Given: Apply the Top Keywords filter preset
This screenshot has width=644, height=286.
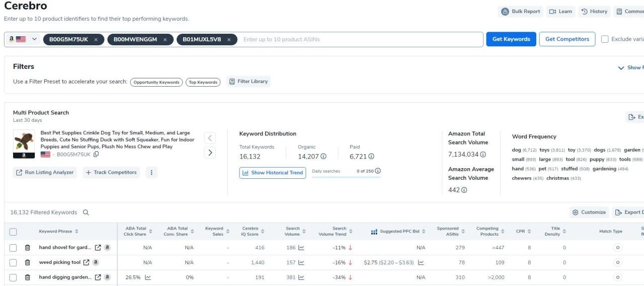Looking at the screenshot, I should click(203, 82).
